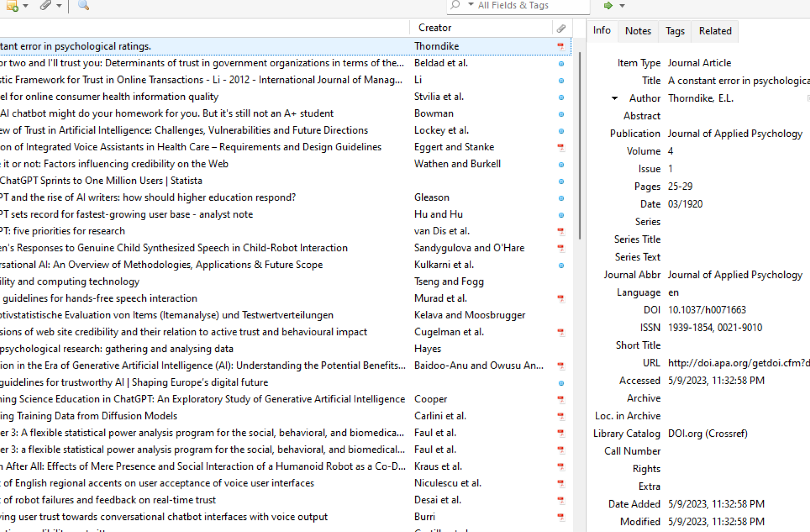This screenshot has height=532, width=810.
Task: Click the PDF icon on the Burri item
Action: pyautogui.click(x=560, y=517)
